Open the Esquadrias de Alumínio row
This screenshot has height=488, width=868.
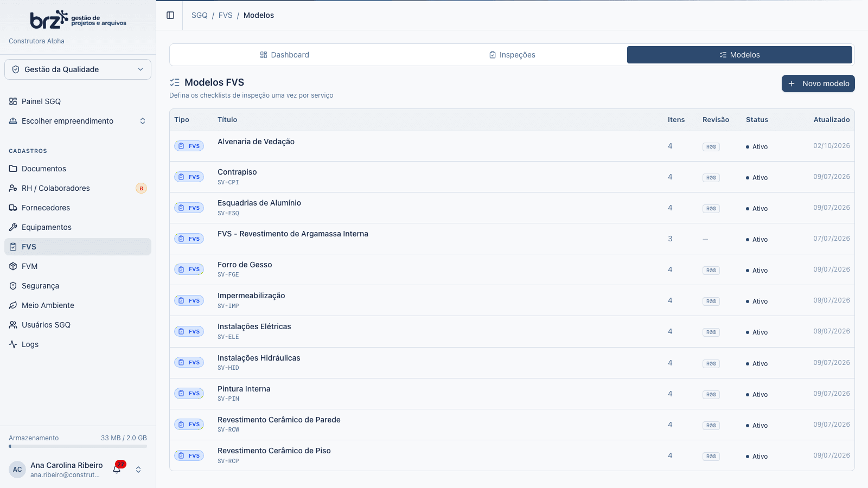pos(512,208)
